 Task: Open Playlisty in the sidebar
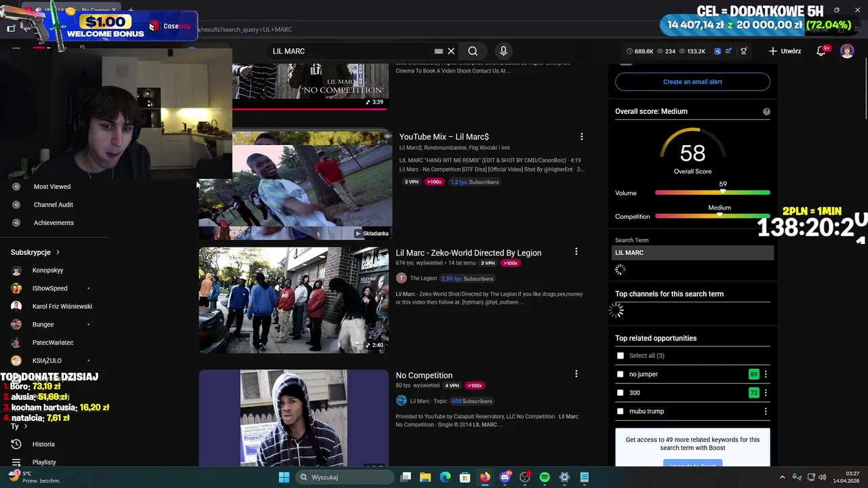pos(44,462)
